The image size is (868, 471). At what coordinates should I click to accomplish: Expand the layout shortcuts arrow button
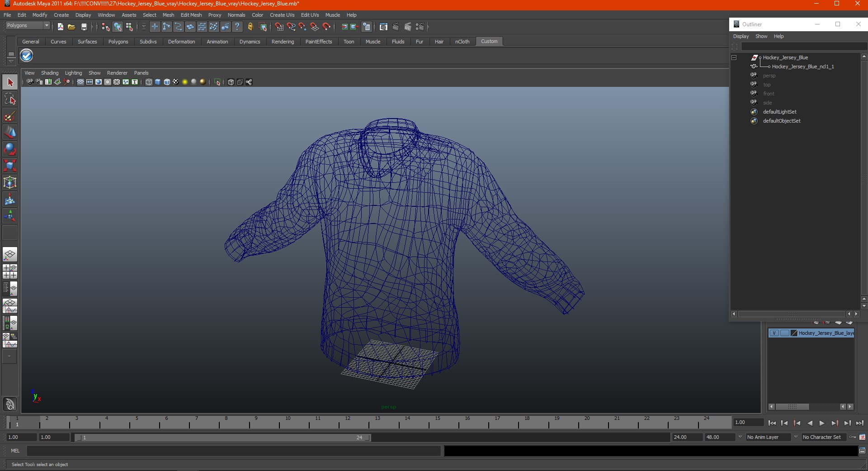(9, 357)
